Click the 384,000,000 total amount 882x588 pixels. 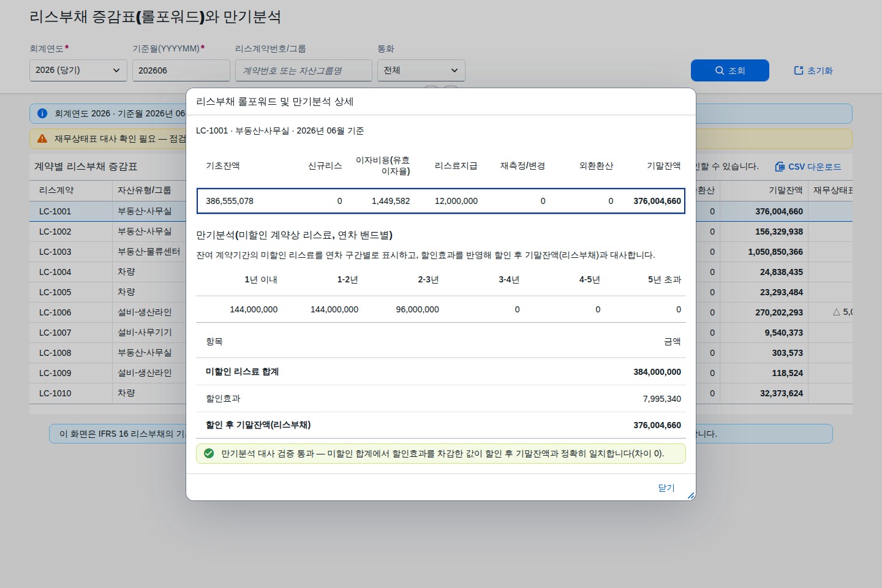(657, 372)
